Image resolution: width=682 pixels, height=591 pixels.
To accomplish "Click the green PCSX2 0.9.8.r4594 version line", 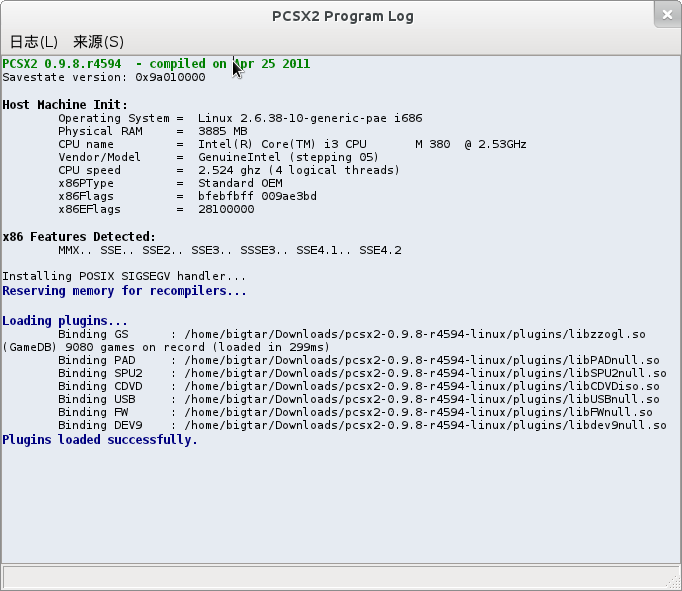I will pyautogui.click(x=156, y=64).
